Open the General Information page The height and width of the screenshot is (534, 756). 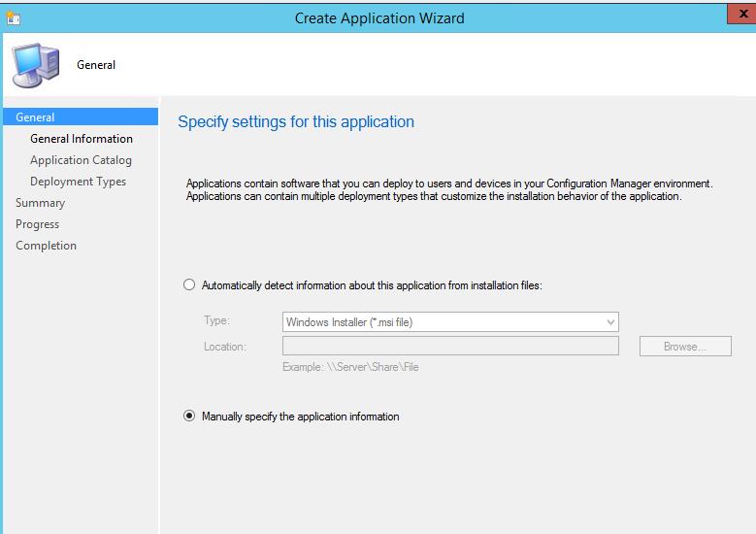(82, 139)
